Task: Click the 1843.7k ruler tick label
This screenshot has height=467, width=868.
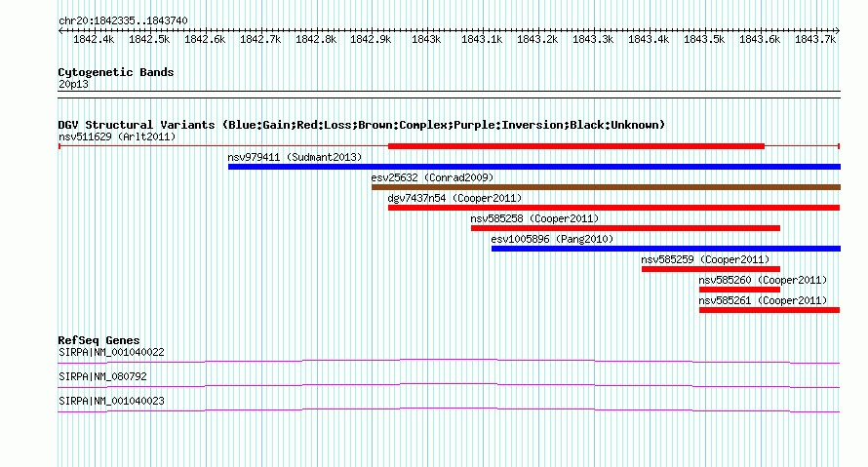Action: 815,39
